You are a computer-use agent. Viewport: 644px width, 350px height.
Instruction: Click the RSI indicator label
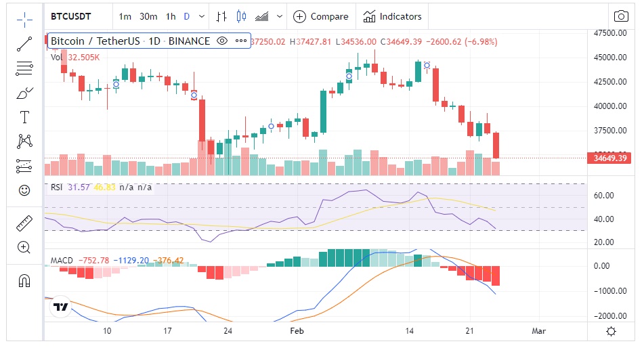click(57, 188)
